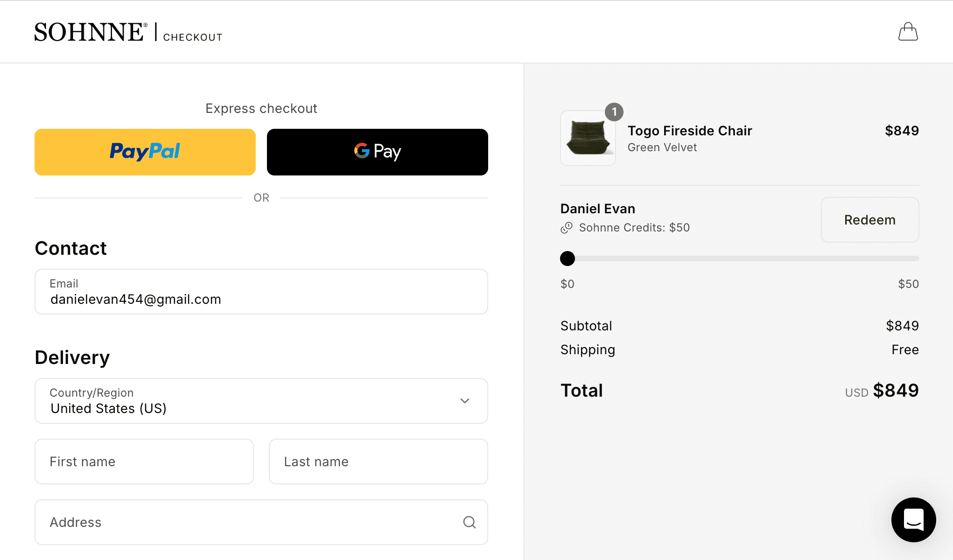
Task: Click the Delivery heading
Action: click(x=72, y=357)
